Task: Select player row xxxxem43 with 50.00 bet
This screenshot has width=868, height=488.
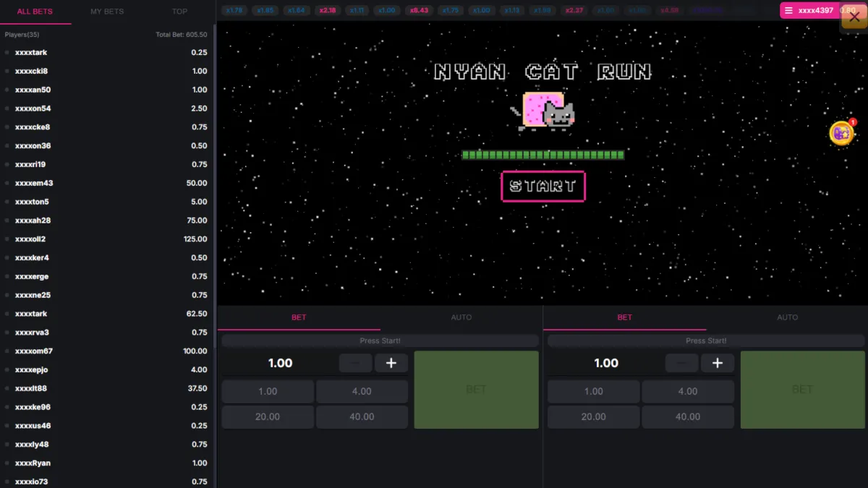Action: pos(106,184)
